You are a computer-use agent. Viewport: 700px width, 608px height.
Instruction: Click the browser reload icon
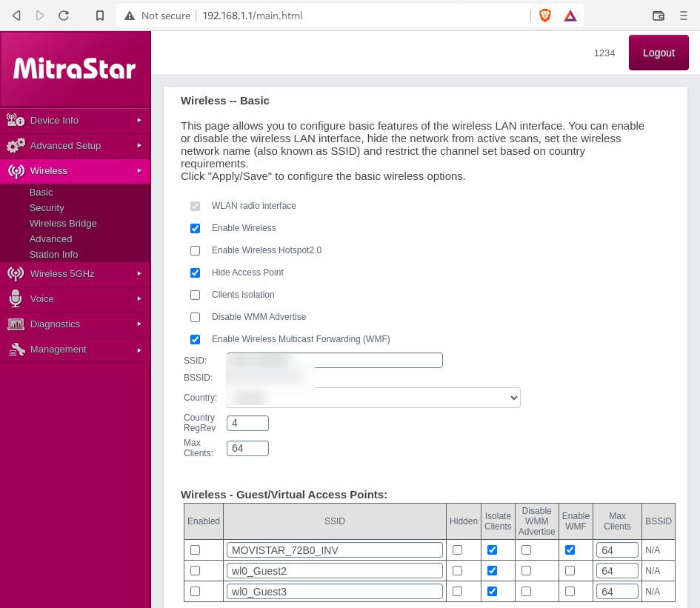[x=64, y=16]
